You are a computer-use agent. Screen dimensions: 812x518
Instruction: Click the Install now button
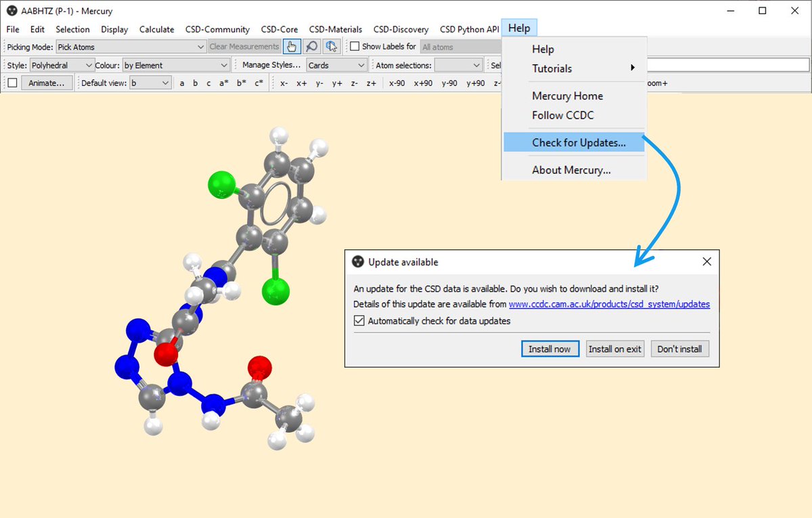pyautogui.click(x=549, y=349)
